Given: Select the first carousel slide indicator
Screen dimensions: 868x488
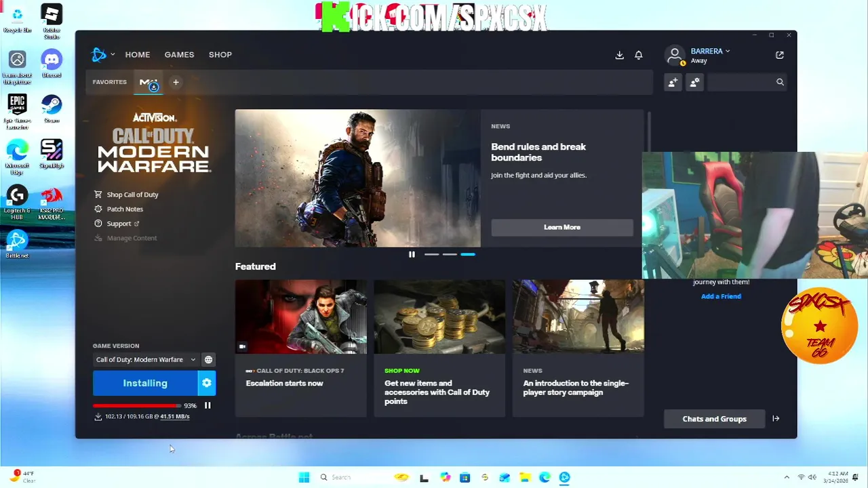Looking at the screenshot, I should point(431,254).
